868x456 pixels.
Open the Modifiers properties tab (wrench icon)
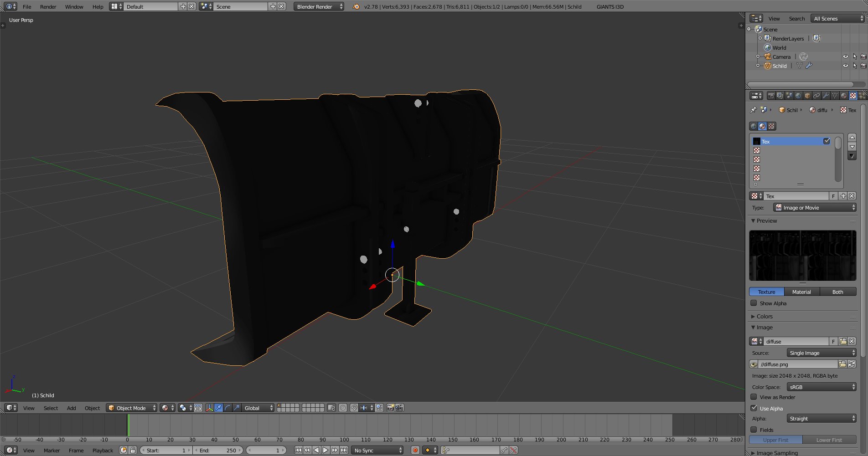click(826, 96)
